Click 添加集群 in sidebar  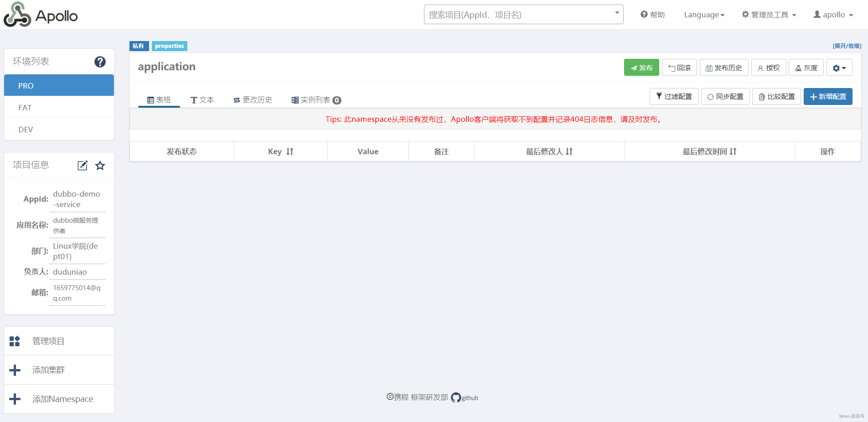tap(59, 370)
